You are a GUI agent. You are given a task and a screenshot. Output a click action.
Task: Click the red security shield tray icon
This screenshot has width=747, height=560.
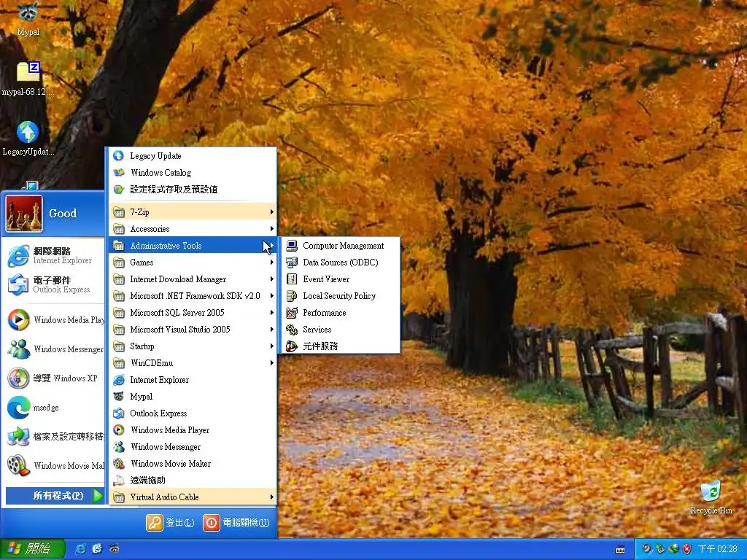click(686, 549)
